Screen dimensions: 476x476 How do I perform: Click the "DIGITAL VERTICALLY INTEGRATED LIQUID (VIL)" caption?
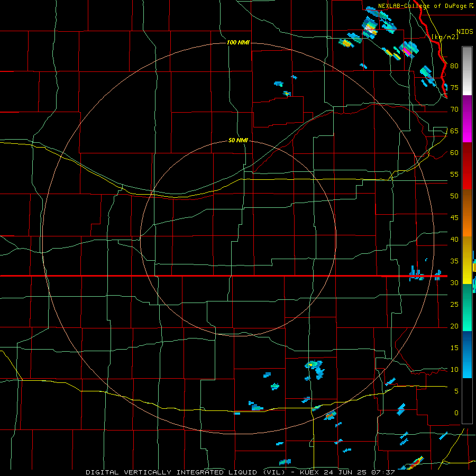[186, 472]
